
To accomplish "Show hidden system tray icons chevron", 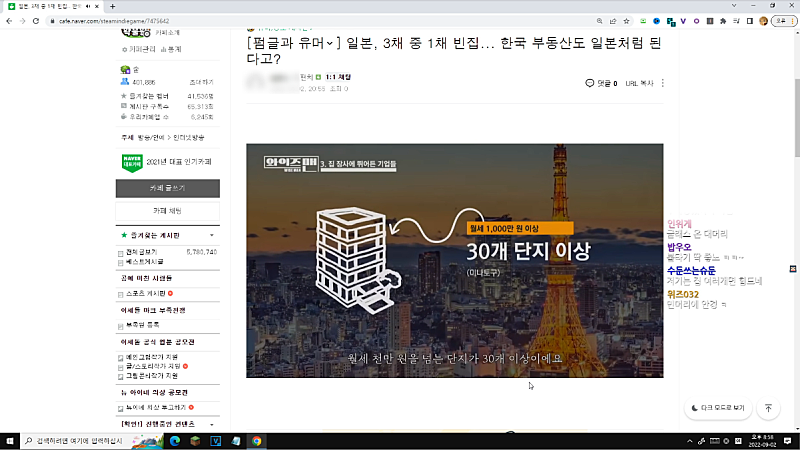I will click(689, 441).
